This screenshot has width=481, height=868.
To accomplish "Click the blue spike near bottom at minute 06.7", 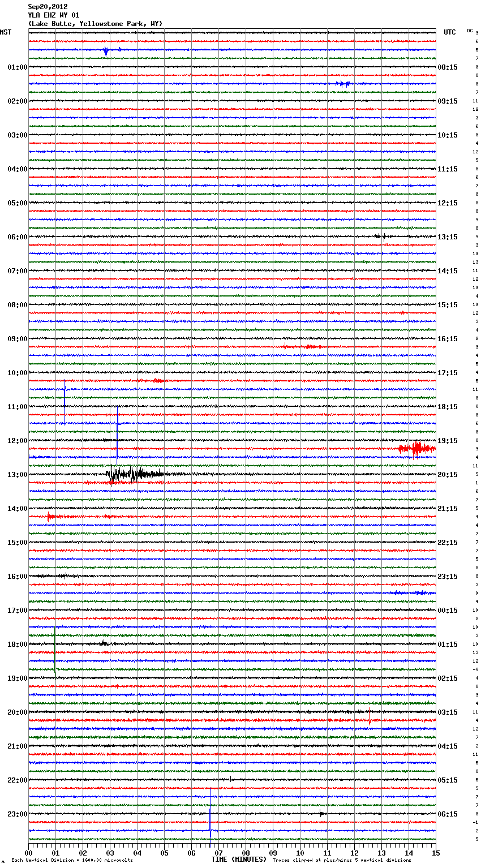I will click(210, 814).
